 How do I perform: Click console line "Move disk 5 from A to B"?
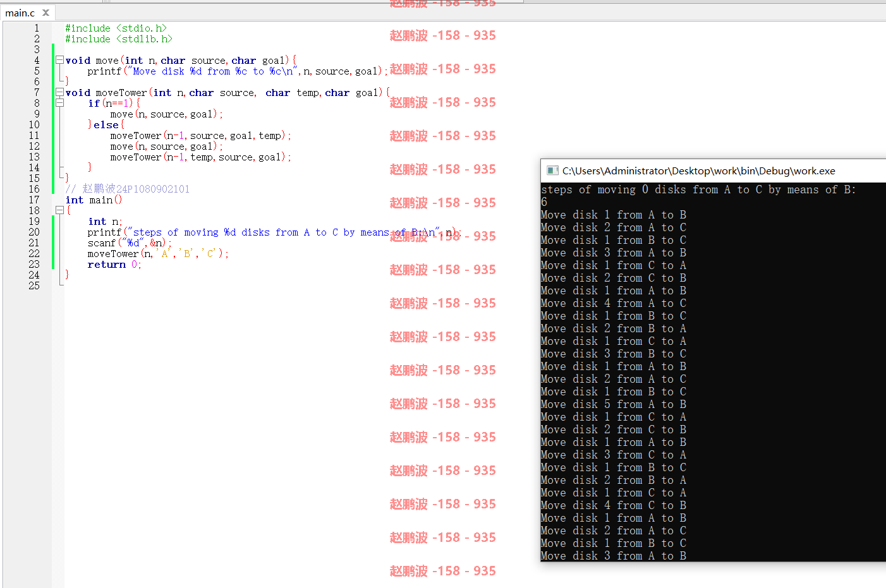(614, 404)
